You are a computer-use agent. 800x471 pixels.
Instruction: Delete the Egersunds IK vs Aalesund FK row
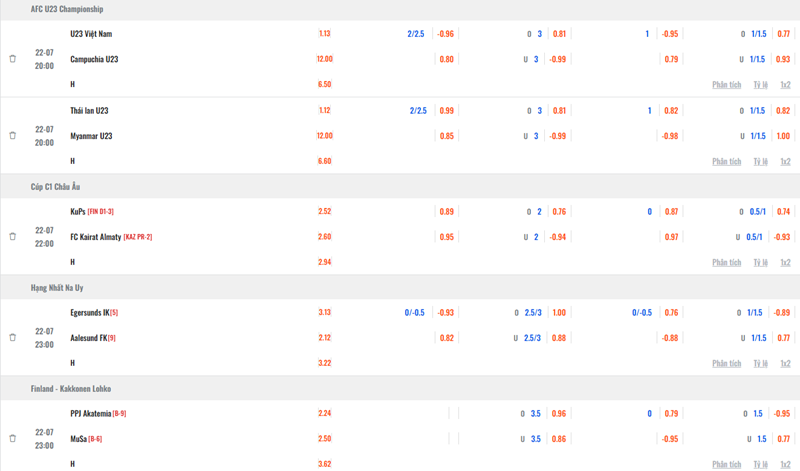[13, 337]
